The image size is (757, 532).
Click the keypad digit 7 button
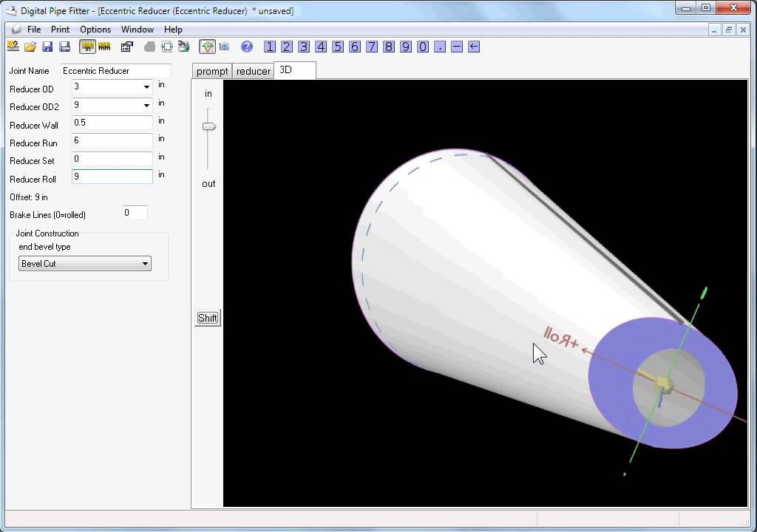[372, 47]
